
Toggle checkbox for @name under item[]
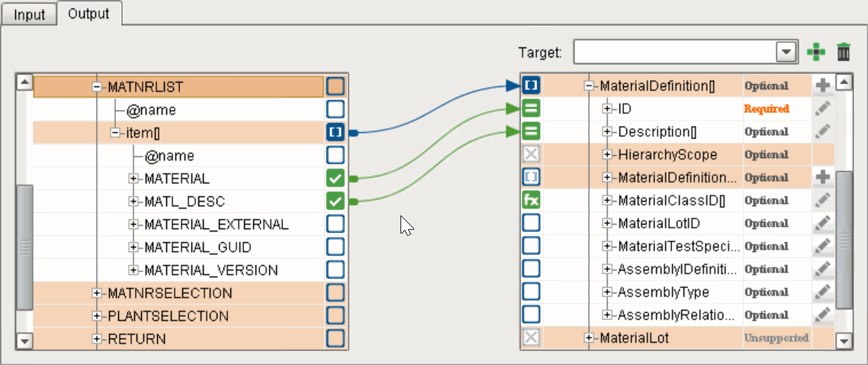pyautogui.click(x=336, y=154)
